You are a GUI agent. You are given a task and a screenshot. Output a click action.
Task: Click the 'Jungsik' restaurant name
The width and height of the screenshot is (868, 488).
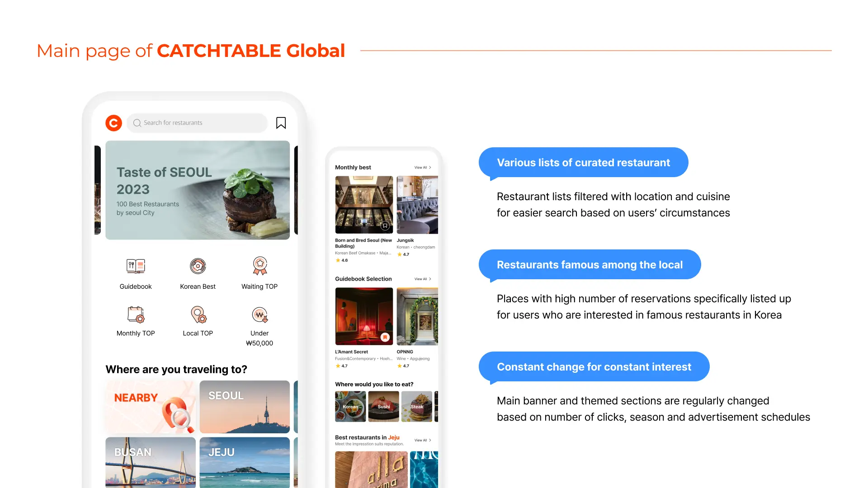(405, 240)
